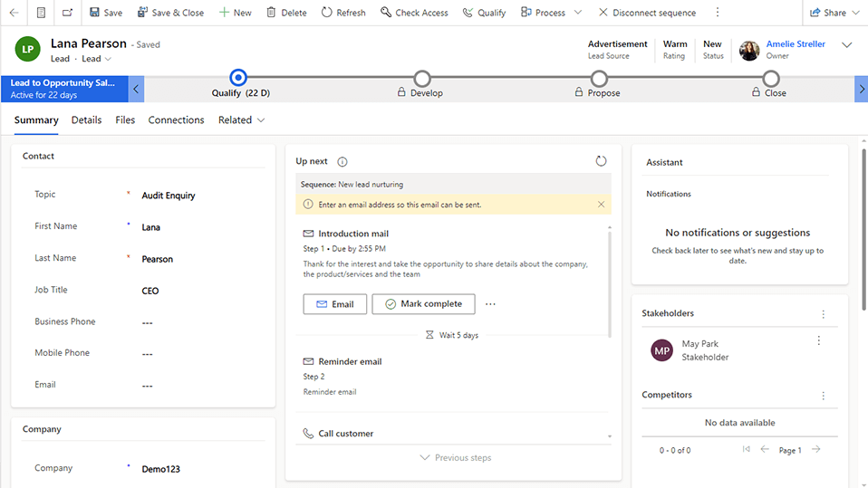The image size is (868, 488).
Task: Open Amelie Streller owner link
Action: [x=796, y=43]
